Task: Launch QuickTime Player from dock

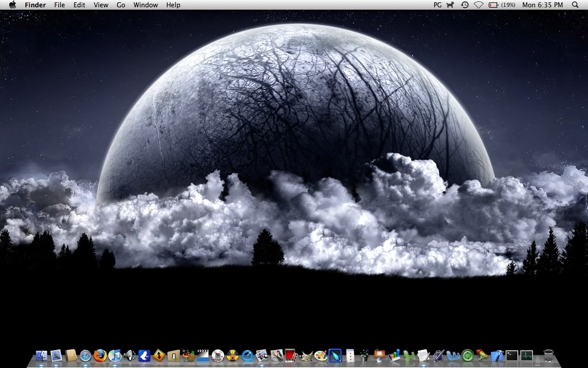Action: pos(247,355)
